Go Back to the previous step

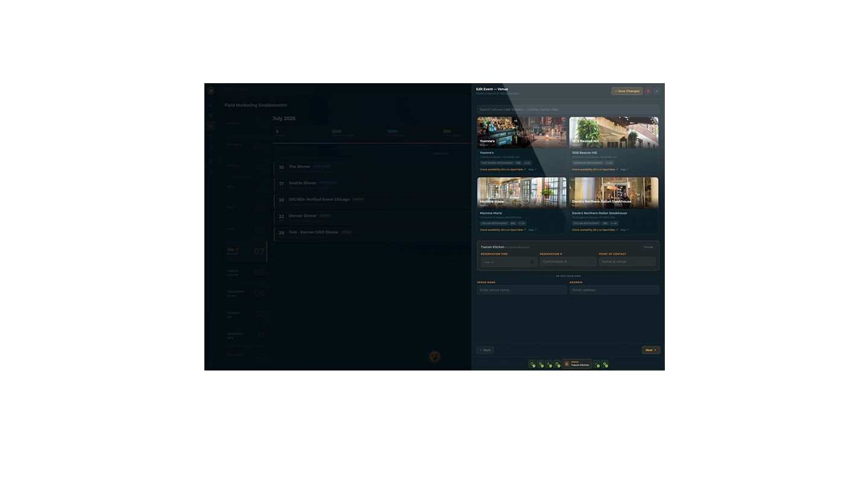coord(485,350)
